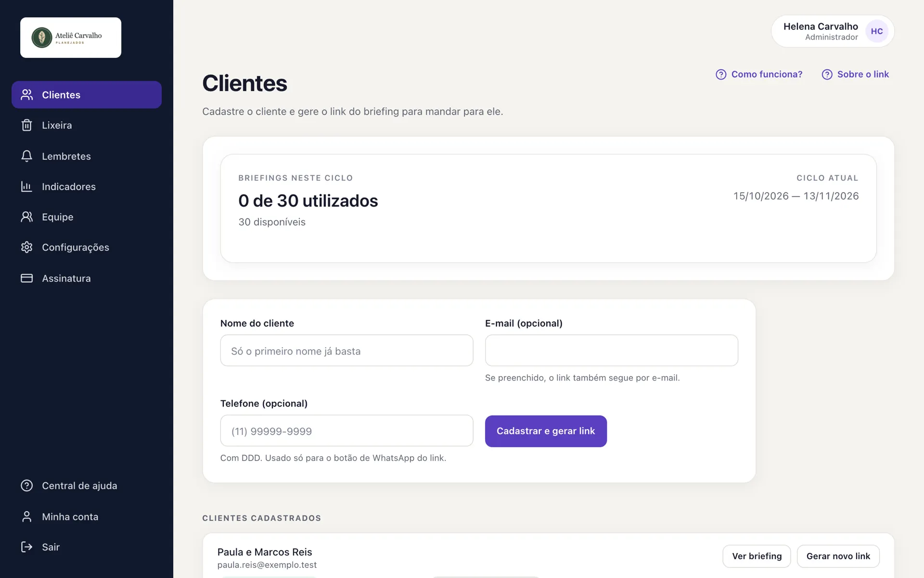
Task: Click the 15/10/2026 — 13/11/2026 cycle dates
Action: tap(796, 196)
